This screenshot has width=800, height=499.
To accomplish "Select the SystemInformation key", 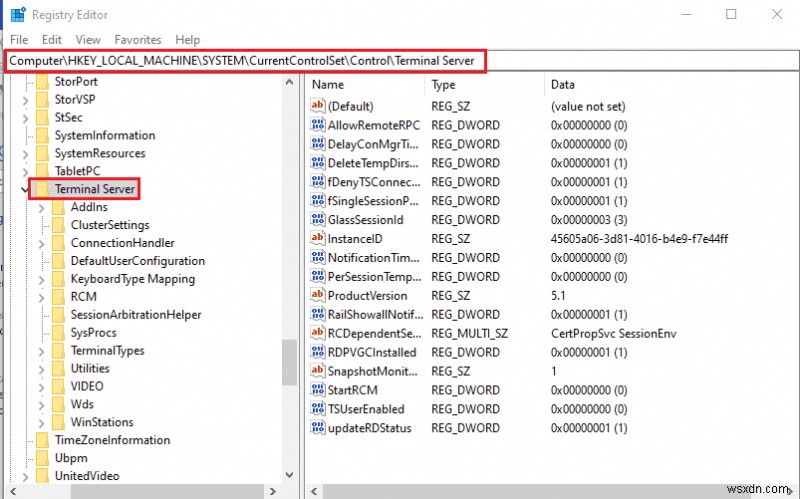I will pyautogui.click(x=105, y=135).
